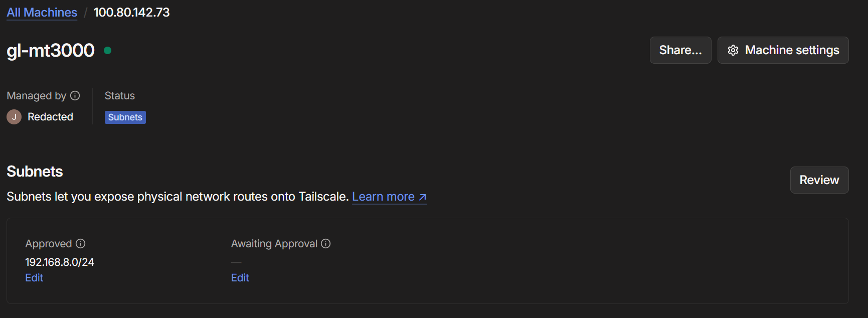Click the gear icon in Machine settings
This screenshot has height=318, width=868.
coord(733,50)
